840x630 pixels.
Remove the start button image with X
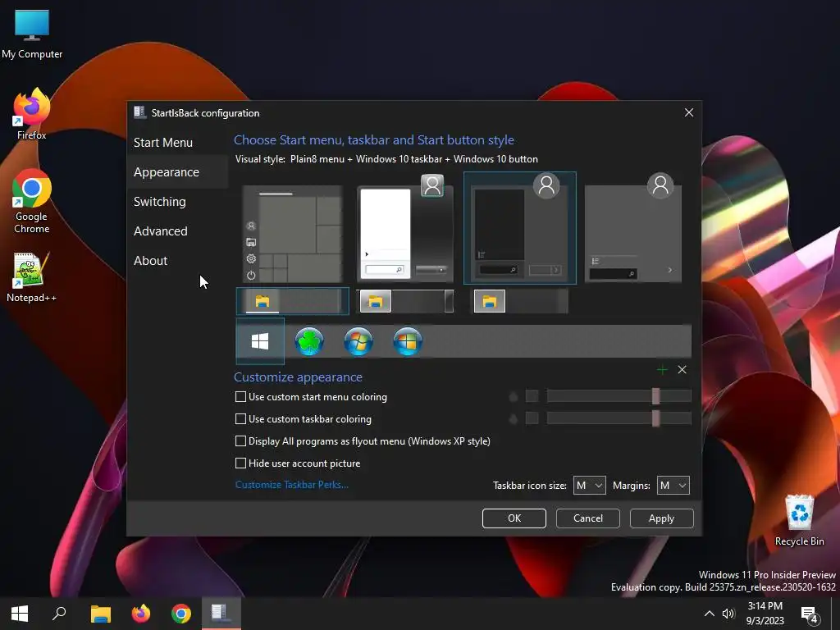[x=682, y=370]
